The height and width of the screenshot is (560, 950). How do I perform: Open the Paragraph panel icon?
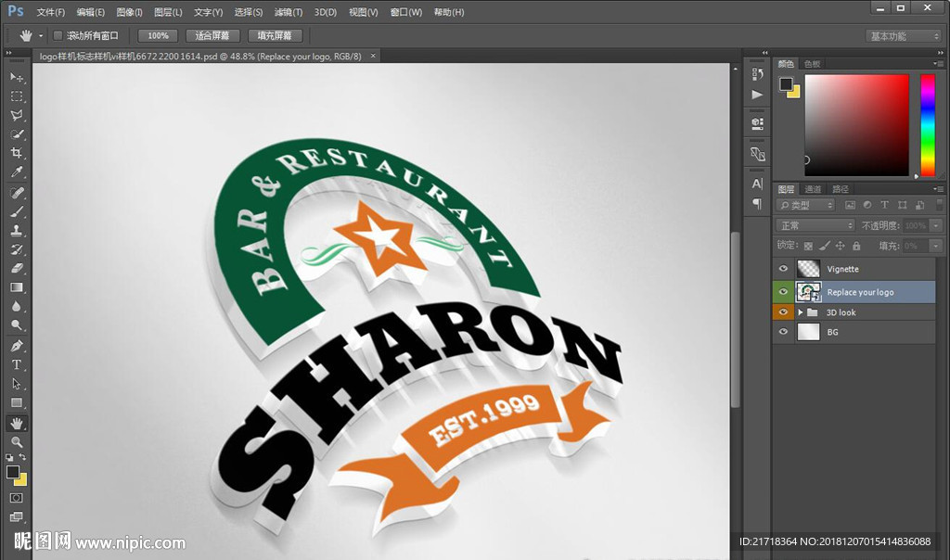pyautogui.click(x=758, y=203)
